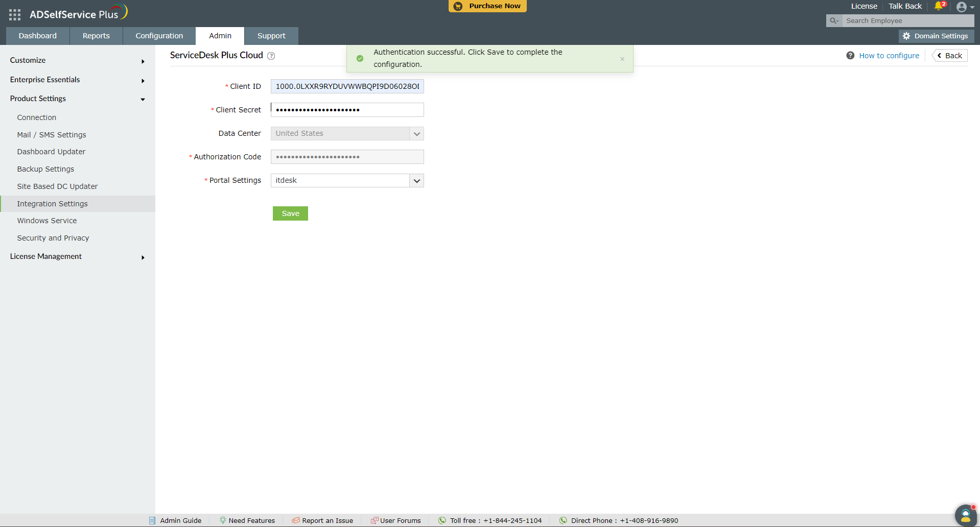Click the Report an Issue icon

point(295,520)
